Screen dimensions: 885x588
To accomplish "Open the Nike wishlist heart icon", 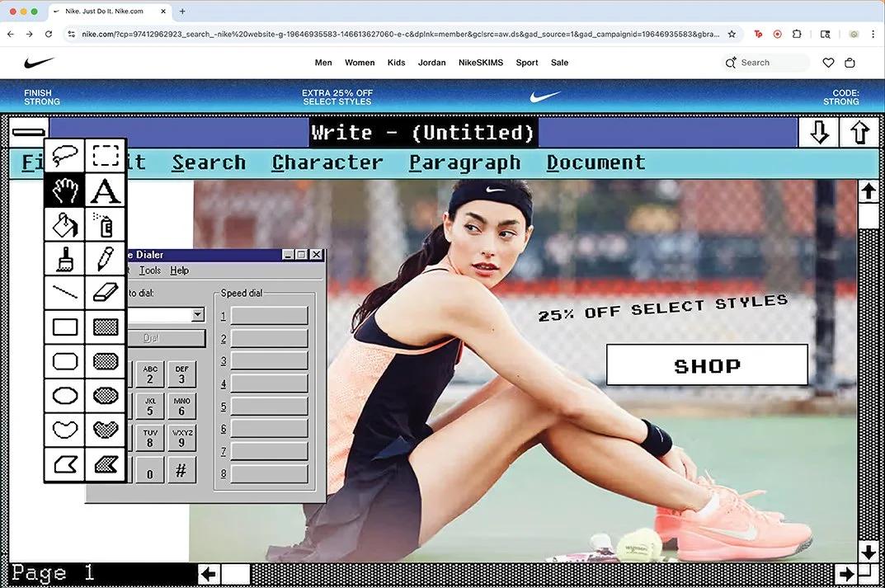I will pos(828,62).
